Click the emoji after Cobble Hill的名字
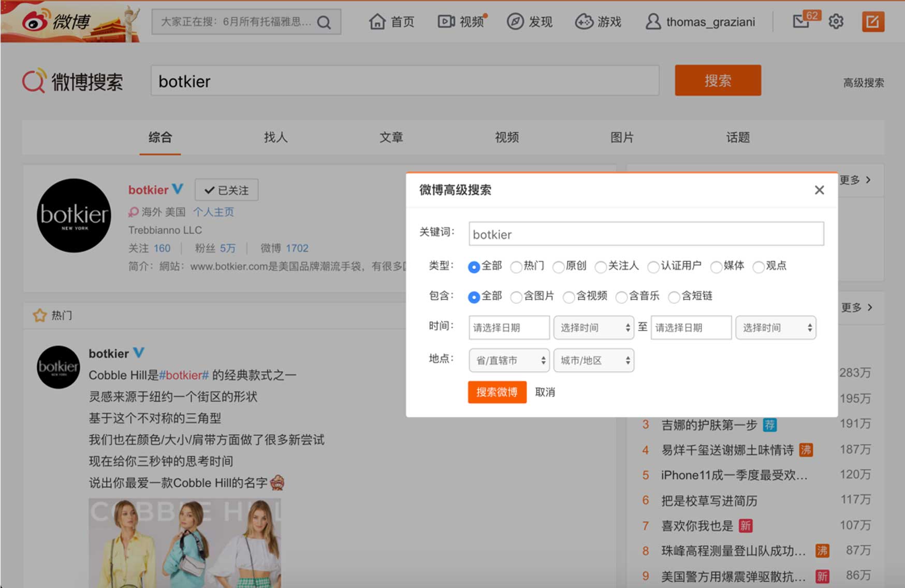The image size is (905, 588). point(278,482)
